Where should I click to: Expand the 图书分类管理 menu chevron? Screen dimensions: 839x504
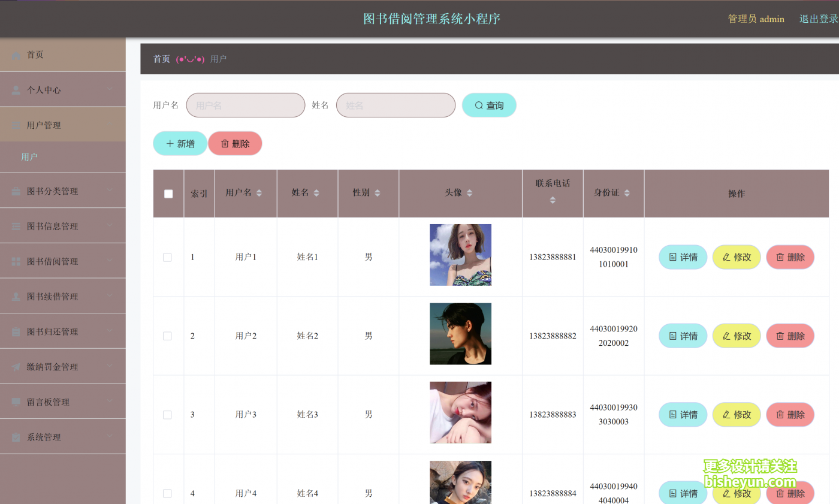click(110, 191)
